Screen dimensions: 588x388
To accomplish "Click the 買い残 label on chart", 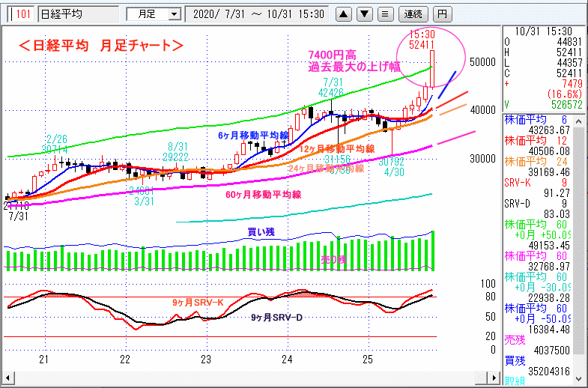I will coord(261,232).
